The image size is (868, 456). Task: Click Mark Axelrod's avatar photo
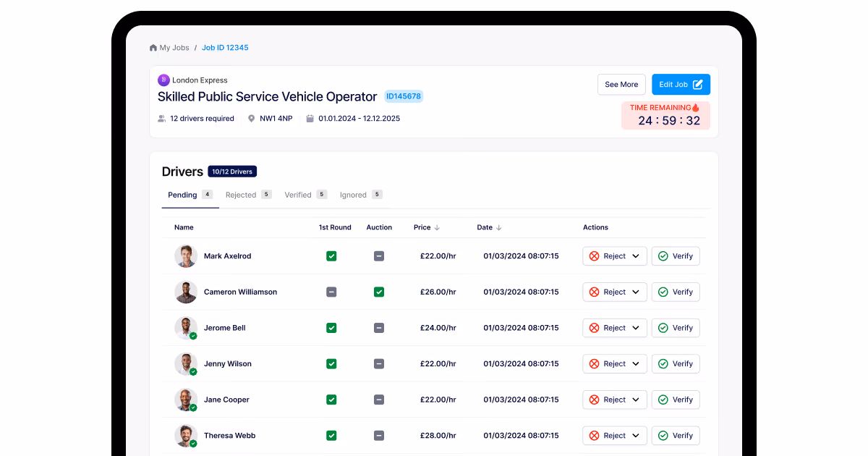(x=186, y=256)
